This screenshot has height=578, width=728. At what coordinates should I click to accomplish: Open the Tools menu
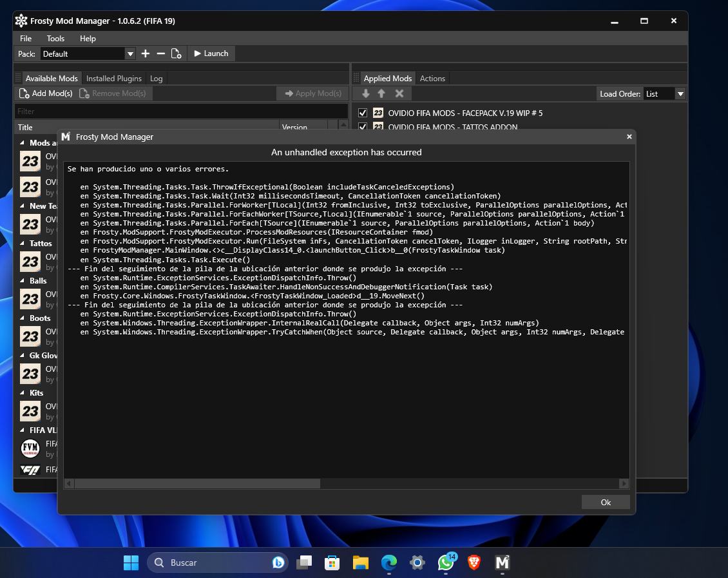[x=55, y=39]
